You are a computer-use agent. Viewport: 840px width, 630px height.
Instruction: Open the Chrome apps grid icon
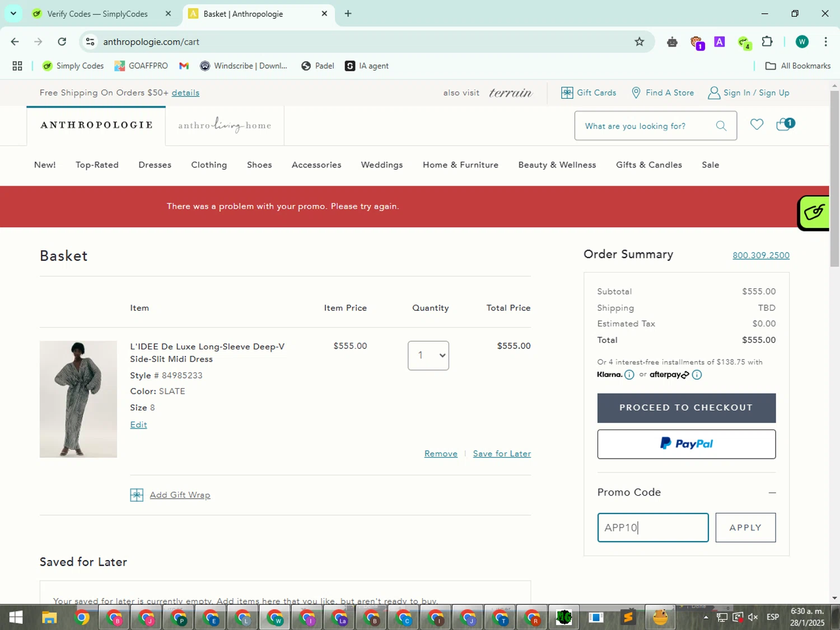click(17, 66)
